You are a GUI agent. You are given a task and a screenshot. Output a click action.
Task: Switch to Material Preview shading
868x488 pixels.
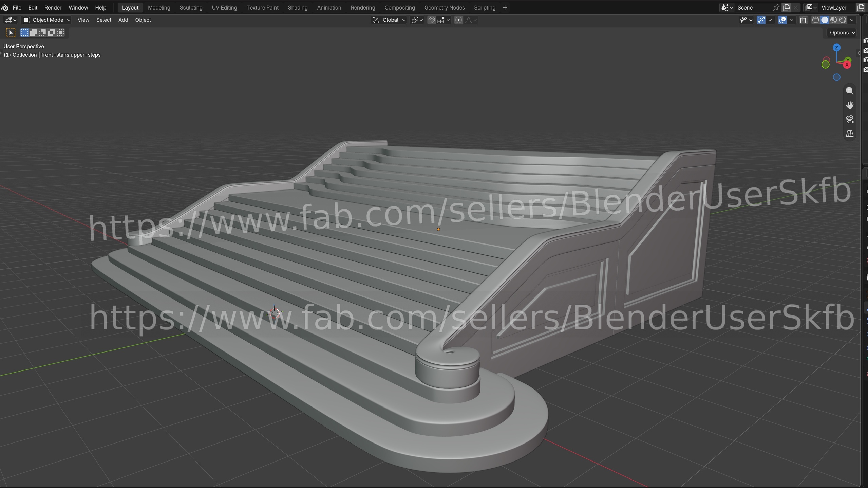coord(834,20)
